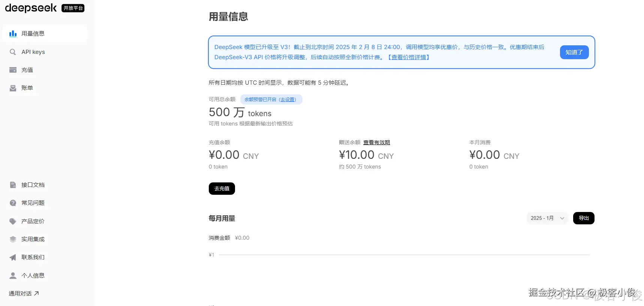This screenshot has width=644, height=306.
Task: Click the 去设置 link in balance alert
Action: pyautogui.click(x=288, y=100)
